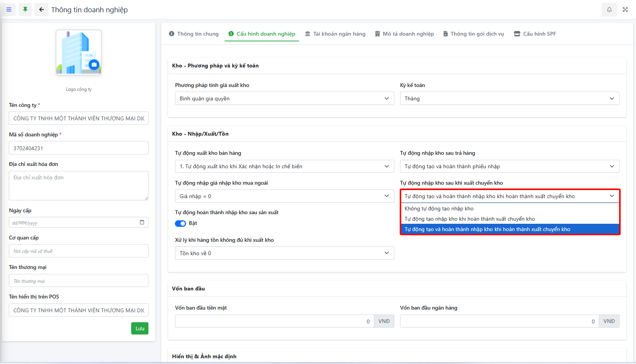Click the camera icon on company logo
636x364 pixels.
(x=94, y=65)
